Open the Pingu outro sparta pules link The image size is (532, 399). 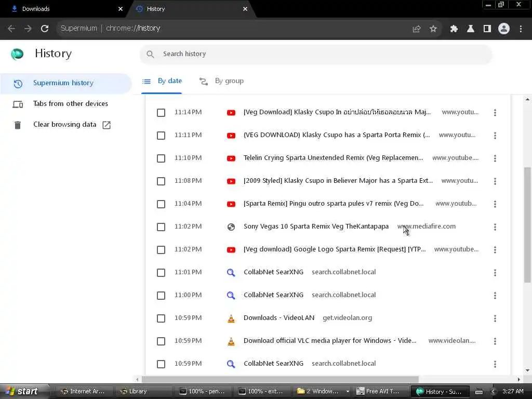[334, 204]
